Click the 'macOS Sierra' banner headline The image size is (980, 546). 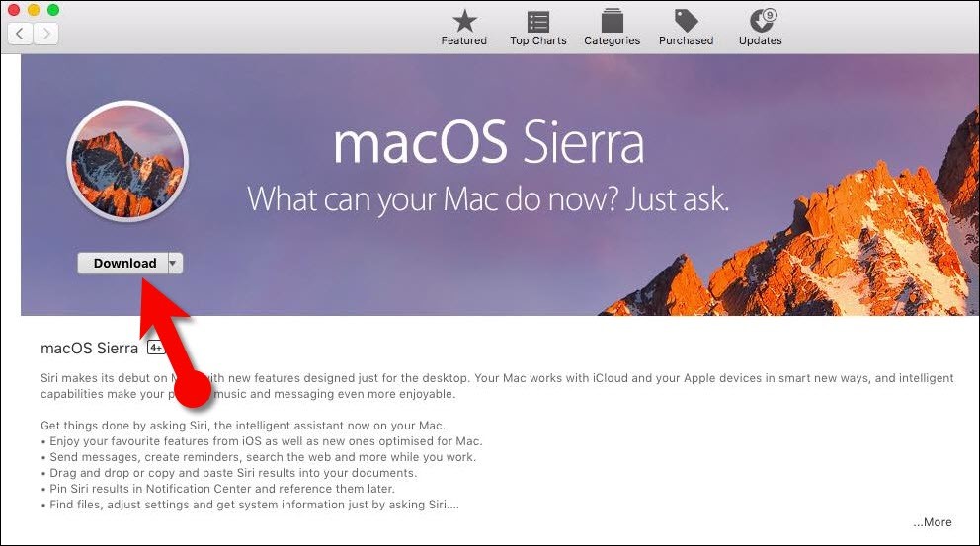coord(489,142)
